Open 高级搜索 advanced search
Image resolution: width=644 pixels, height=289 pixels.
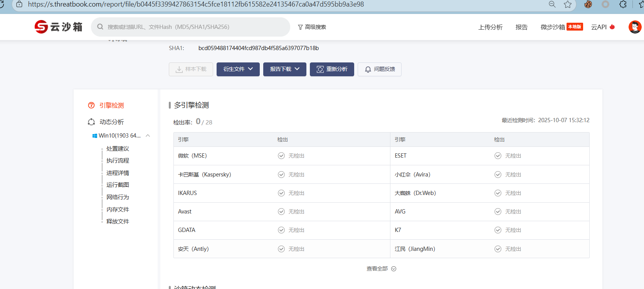click(x=312, y=27)
